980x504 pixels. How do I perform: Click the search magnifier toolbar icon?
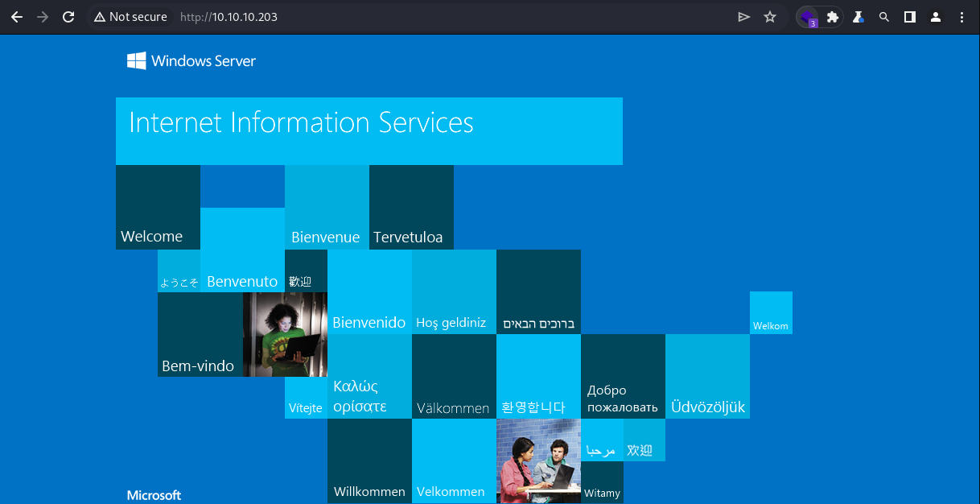[884, 17]
